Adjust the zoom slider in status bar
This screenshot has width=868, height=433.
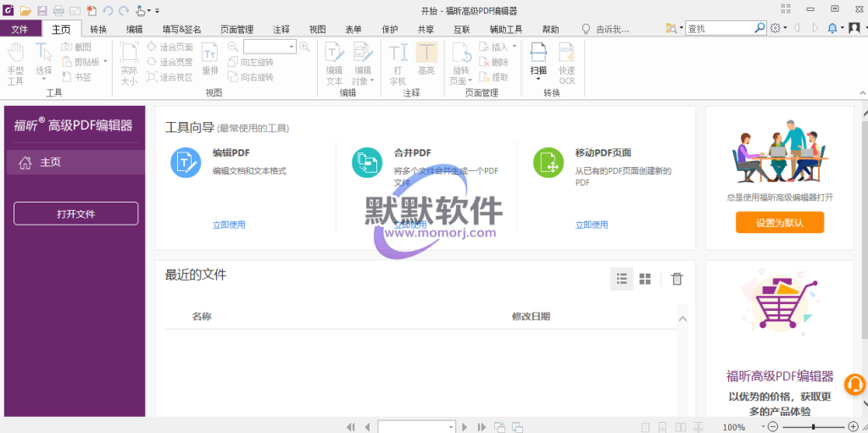tap(813, 427)
